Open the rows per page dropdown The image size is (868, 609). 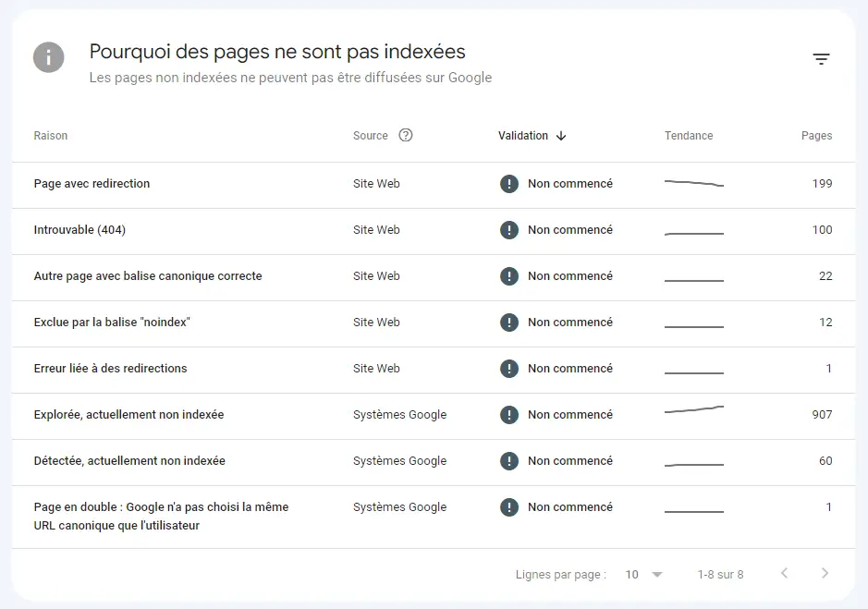click(643, 575)
